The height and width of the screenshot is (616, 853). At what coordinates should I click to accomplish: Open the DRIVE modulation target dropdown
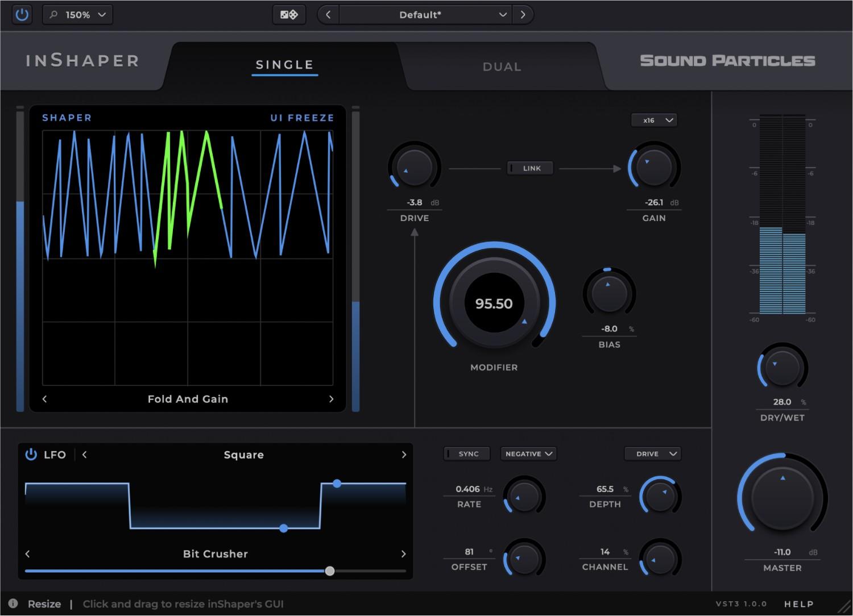[x=652, y=453]
